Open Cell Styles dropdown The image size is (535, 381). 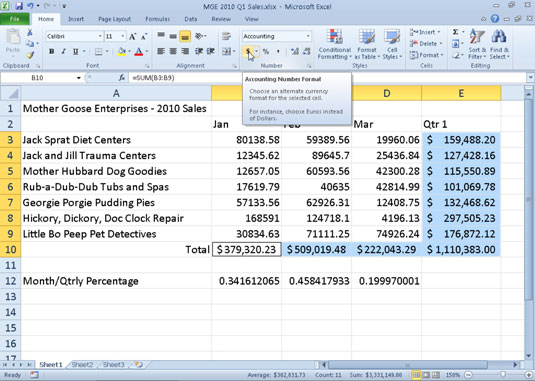pos(392,44)
